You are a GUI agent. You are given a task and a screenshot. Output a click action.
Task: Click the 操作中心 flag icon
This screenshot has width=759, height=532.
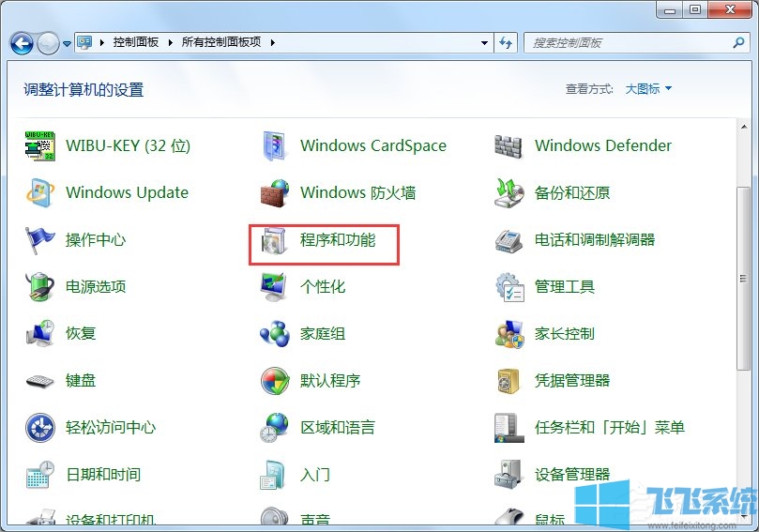click(39, 240)
